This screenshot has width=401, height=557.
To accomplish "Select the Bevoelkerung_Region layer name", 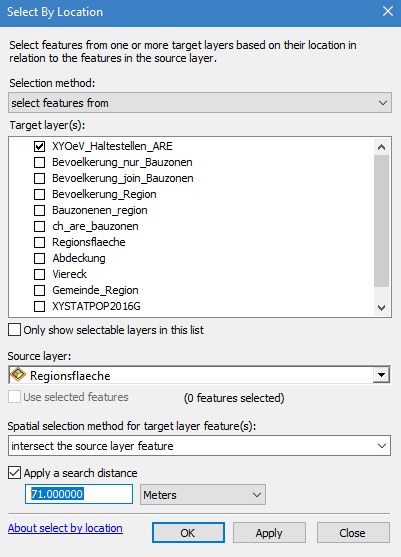I will point(104,194).
